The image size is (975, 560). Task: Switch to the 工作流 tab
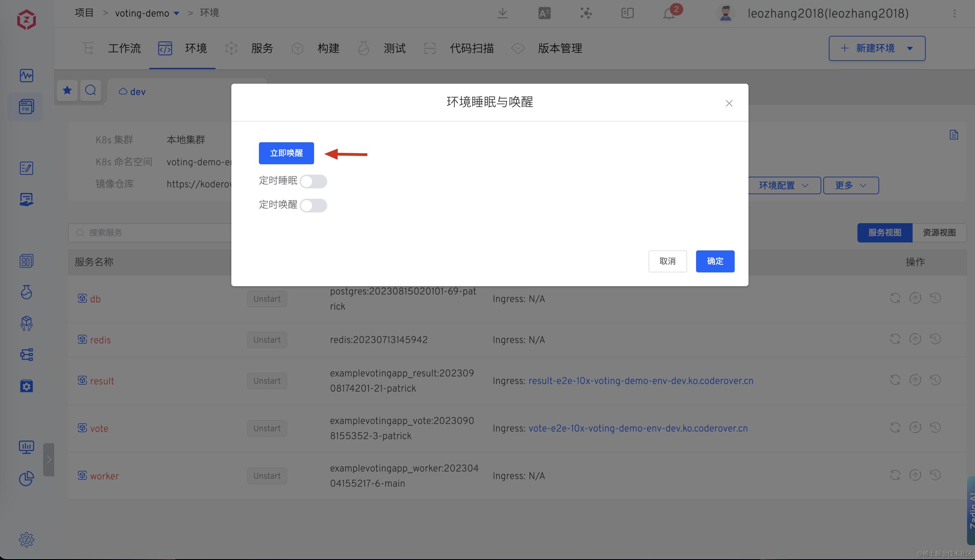tap(124, 49)
